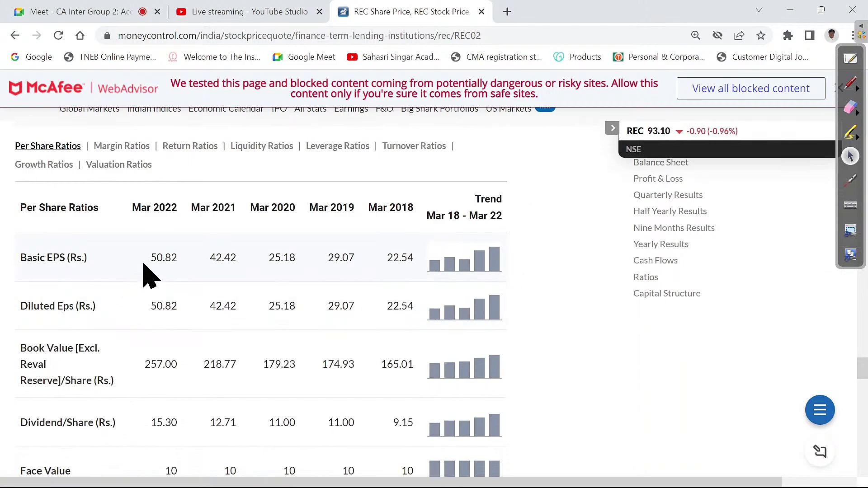
Task: Click the page vertical scrollbar thumb
Action: point(862,368)
